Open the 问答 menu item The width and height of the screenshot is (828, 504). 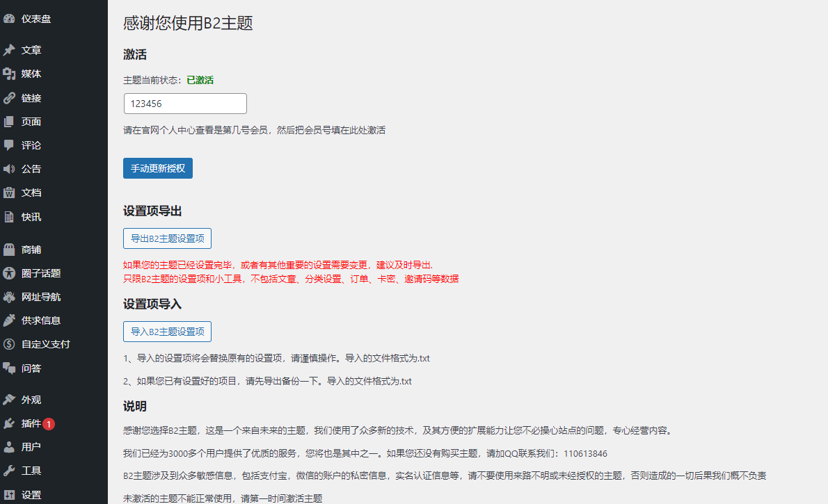pyautogui.click(x=31, y=368)
